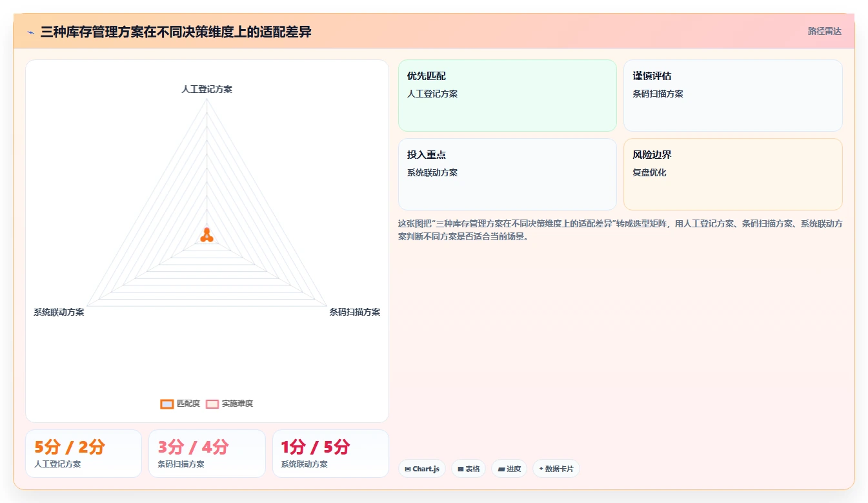This screenshot has width=868, height=503.
Task: Click the 系统联动方案 radar axis label
Action: coord(59,312)
